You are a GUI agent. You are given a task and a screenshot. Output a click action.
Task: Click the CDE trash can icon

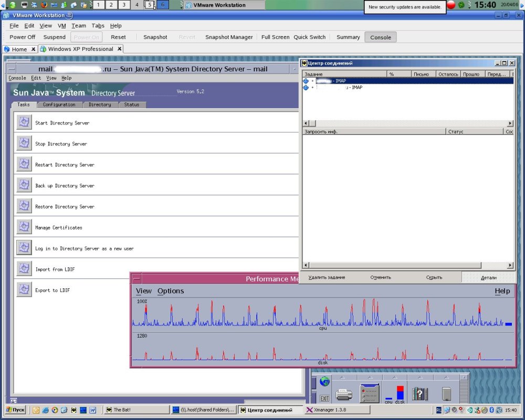pyautogui.click(x=446, y=394)
